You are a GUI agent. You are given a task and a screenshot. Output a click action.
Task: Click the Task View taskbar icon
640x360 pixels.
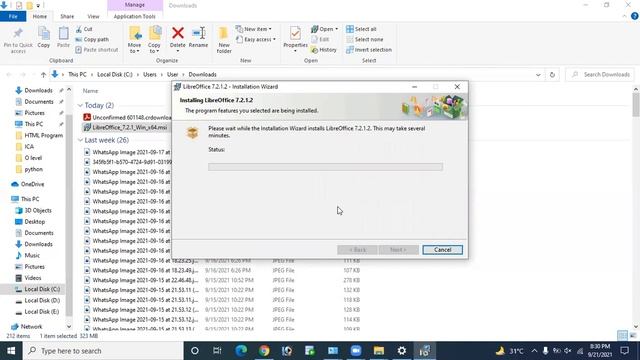[217, 351]
